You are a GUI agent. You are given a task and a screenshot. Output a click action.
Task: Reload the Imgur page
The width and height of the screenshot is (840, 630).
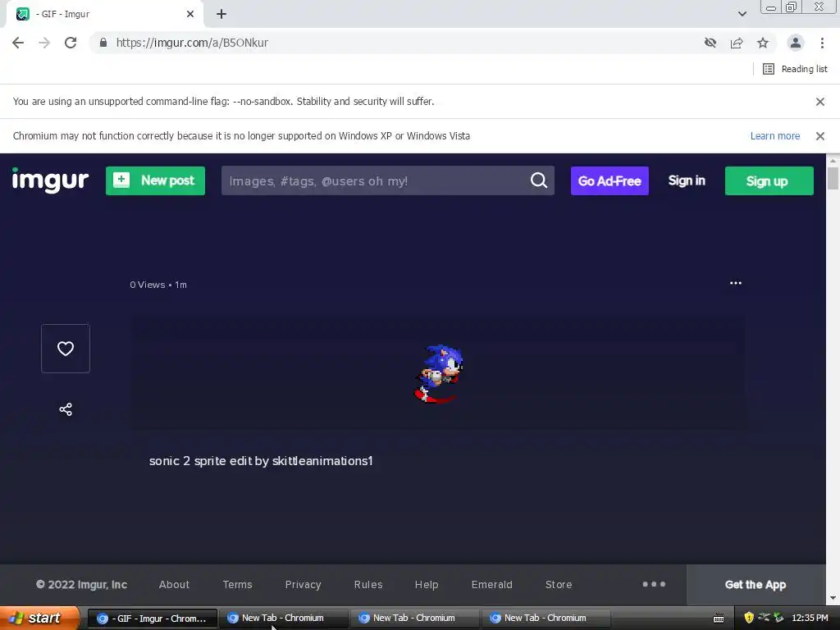point(71,43)
